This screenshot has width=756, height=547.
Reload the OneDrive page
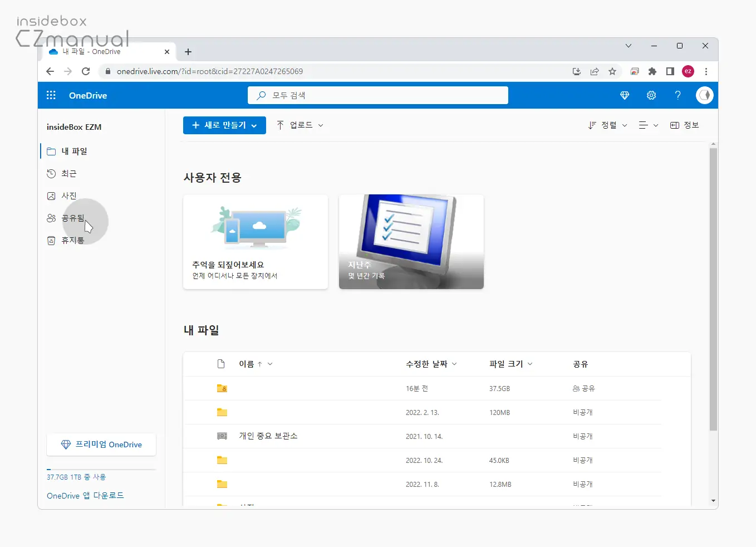pyautogui.click(x=86, y=71)
